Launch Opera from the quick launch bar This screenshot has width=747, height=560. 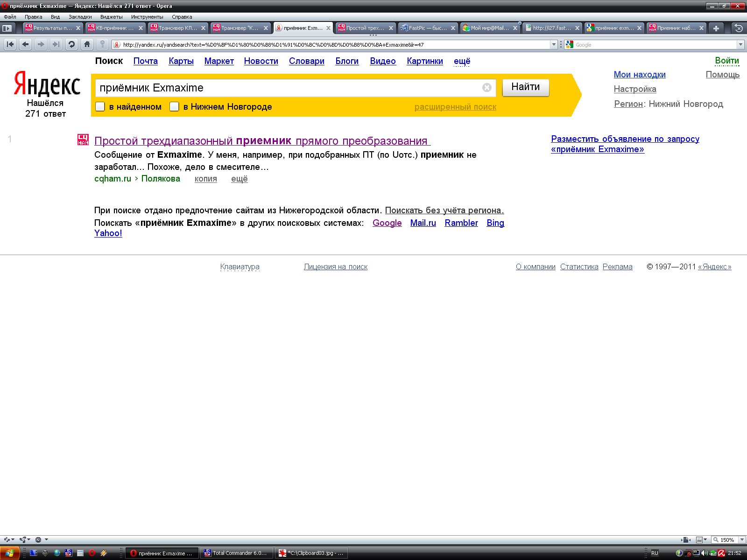(x=92, y=553)
